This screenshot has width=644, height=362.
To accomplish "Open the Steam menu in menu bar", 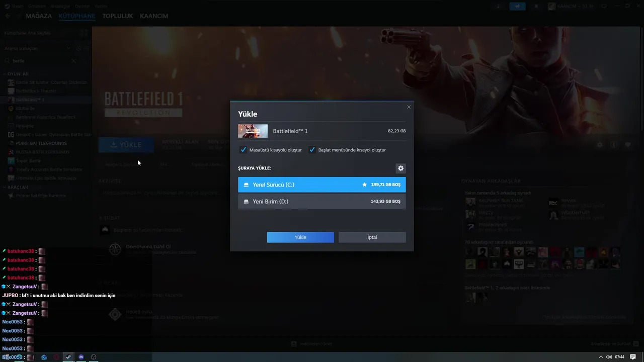I will pos(17,6).
